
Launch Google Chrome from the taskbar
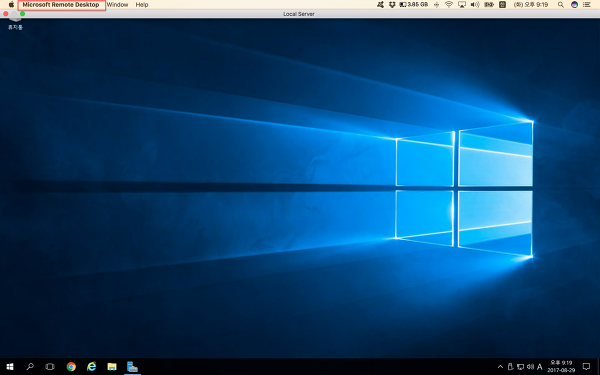71,367
